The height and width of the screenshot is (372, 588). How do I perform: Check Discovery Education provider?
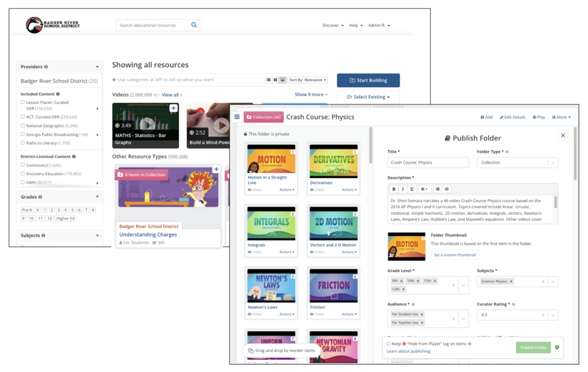(22, 173)
